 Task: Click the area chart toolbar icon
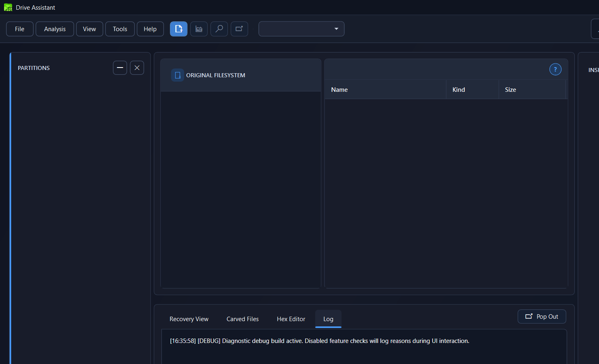click(x=199, y=29)
